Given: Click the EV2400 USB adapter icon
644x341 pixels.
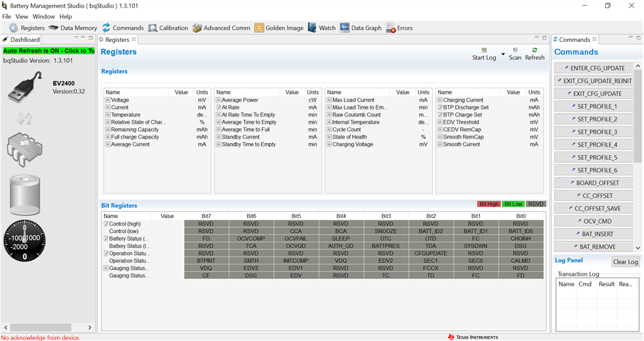Looking at the screenshot, I should pyautogui.click(x=25, y=86).
